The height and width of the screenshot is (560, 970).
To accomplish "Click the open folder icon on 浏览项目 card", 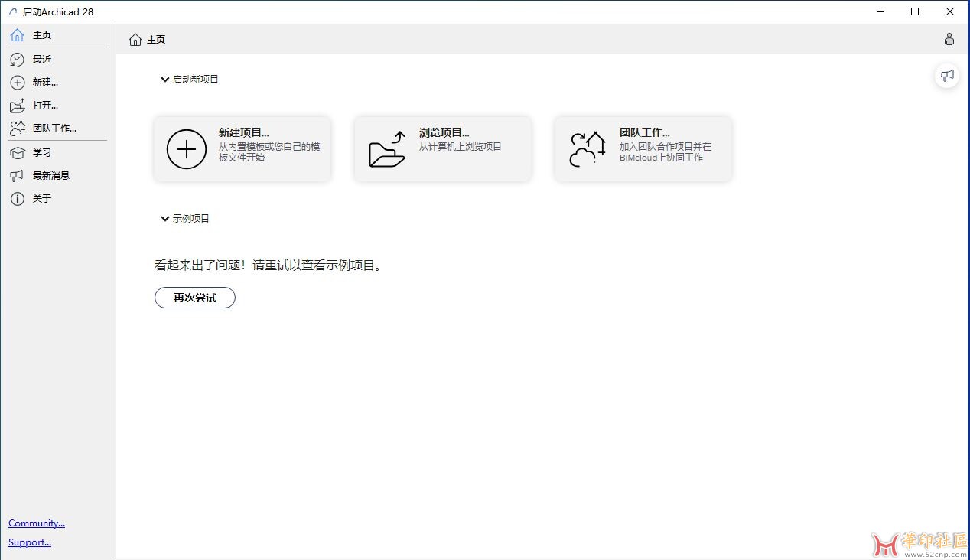I will click(387, 149).
